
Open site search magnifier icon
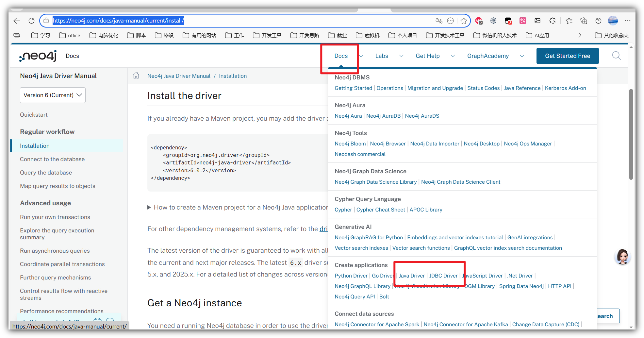(x=617, y=56)
